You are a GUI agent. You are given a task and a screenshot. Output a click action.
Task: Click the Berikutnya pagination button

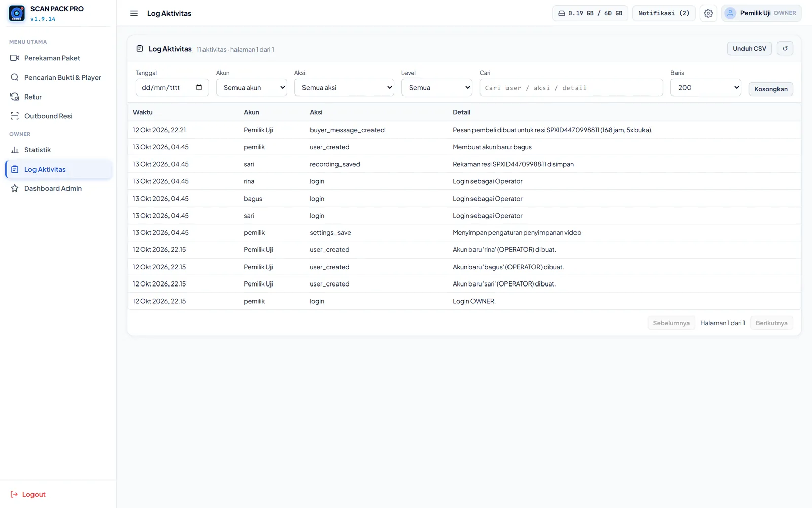click(771, 323)
